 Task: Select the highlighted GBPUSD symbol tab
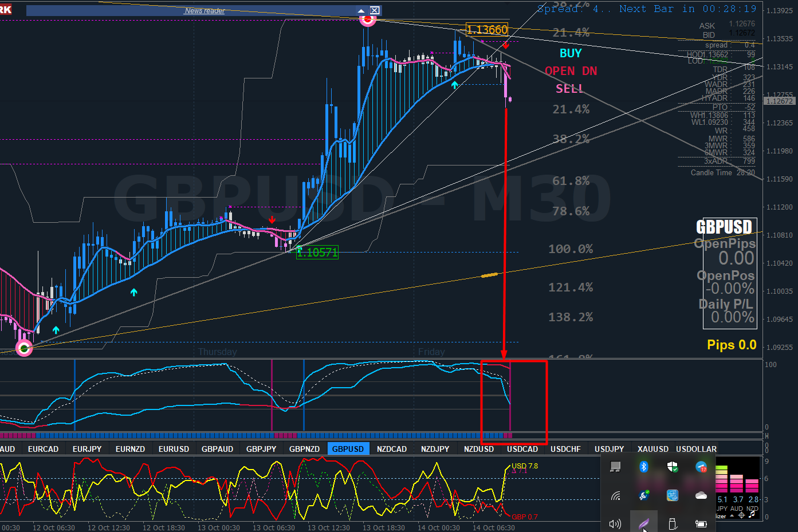click(348, 449)
